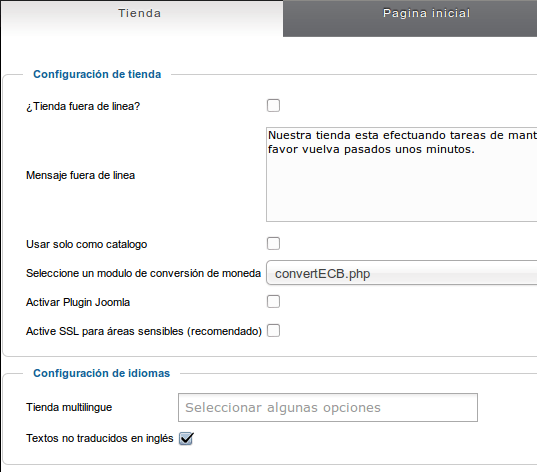Click the Configuración de tienda section heading
Viewport: 537px width, 472px height.
coord(97,74)
